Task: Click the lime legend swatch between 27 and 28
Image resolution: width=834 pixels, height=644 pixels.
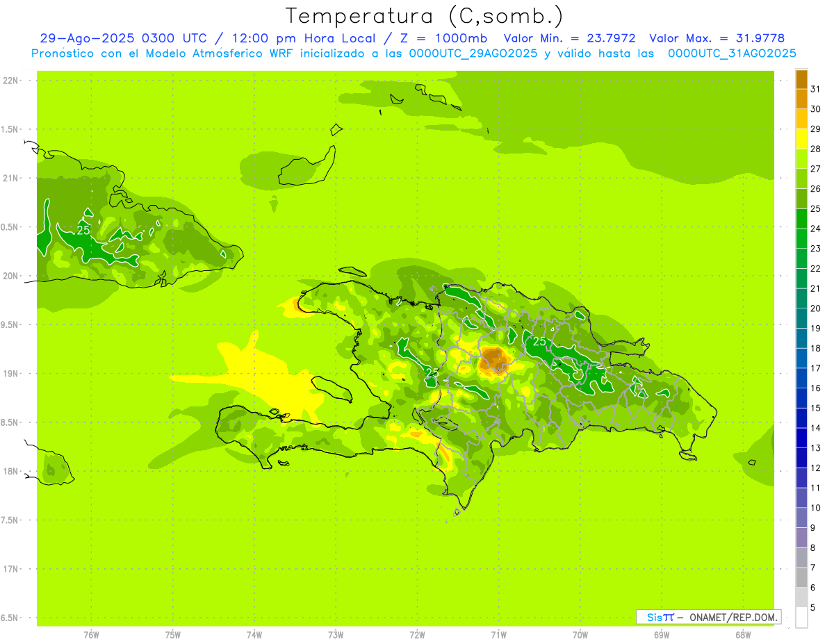Action: click(x=801, y=158)
